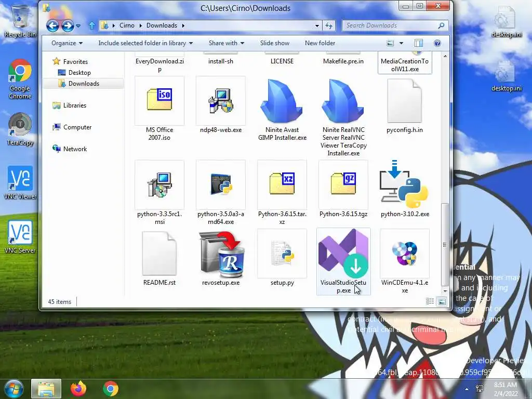Select the revosetup.exe installer icon
The height and width of the screenshot is (399, 532).
(222, 254)
